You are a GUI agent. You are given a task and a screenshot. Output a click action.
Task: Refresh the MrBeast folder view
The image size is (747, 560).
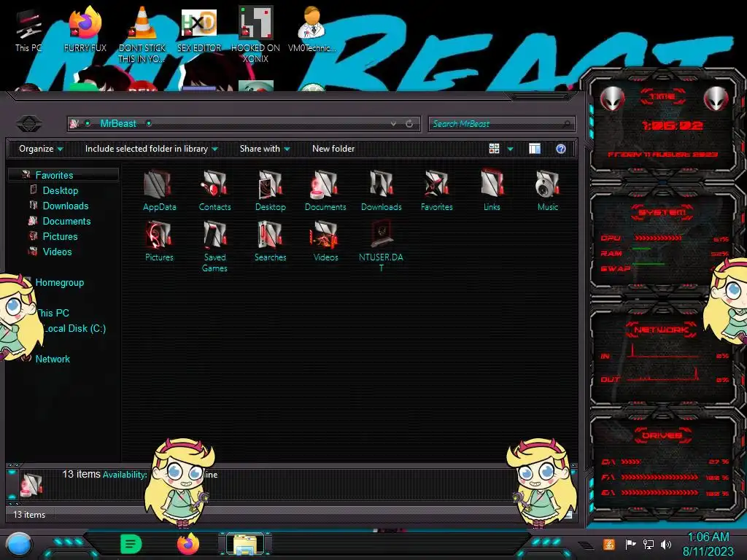pos(409,124)
